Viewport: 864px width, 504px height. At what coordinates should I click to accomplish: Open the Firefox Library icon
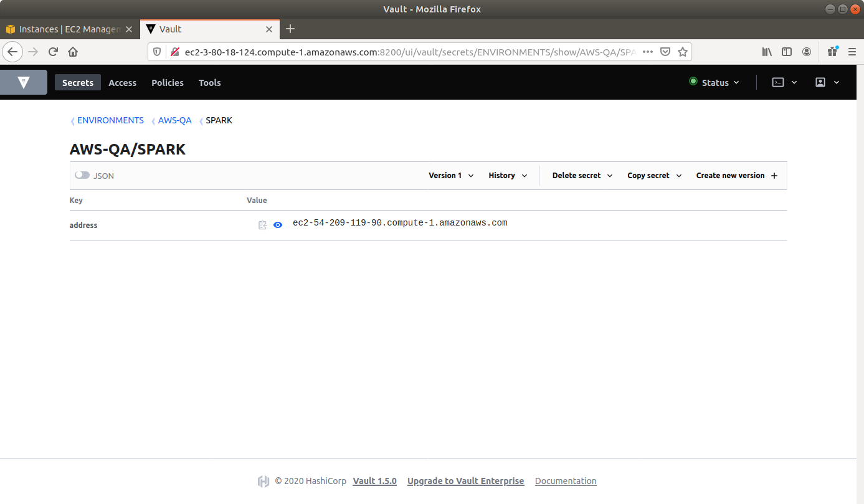point(767,52)
